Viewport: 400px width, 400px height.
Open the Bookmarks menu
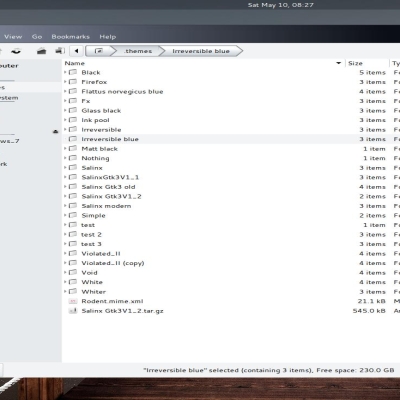71,37
